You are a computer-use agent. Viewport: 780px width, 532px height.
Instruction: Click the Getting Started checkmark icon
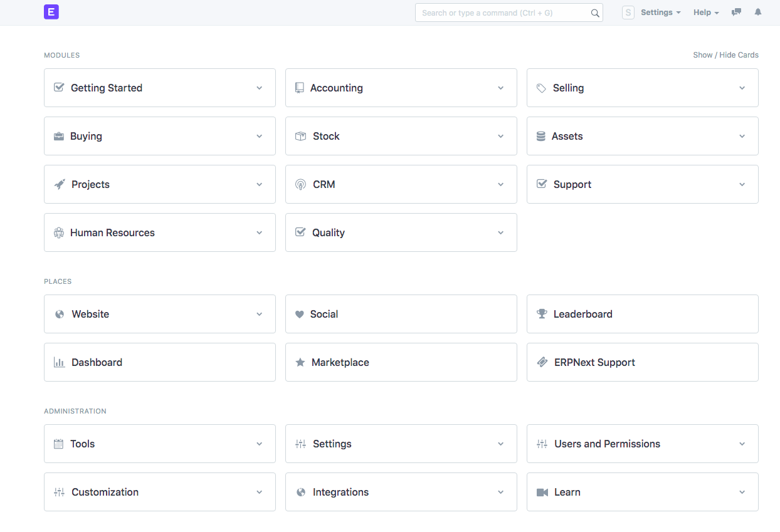59,88
